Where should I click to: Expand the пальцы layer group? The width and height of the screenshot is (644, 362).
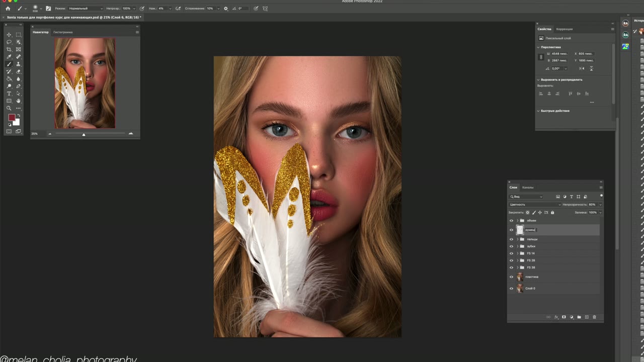point(517,239)
